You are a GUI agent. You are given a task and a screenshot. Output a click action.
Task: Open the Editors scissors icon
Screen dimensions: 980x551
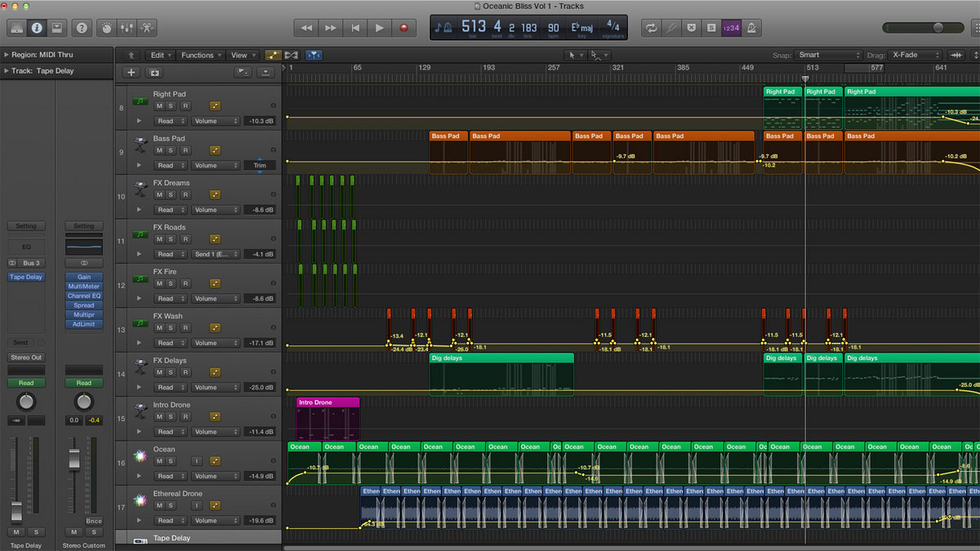tap(147, 28)
